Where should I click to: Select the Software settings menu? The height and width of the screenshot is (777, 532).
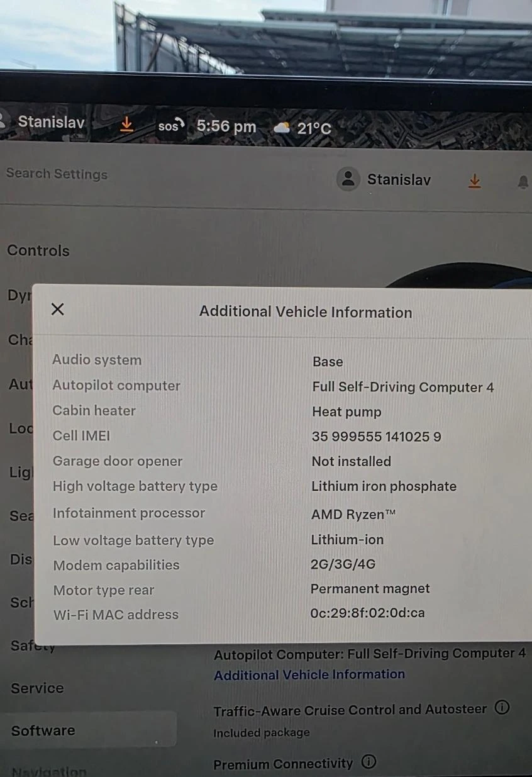point(88,730)
